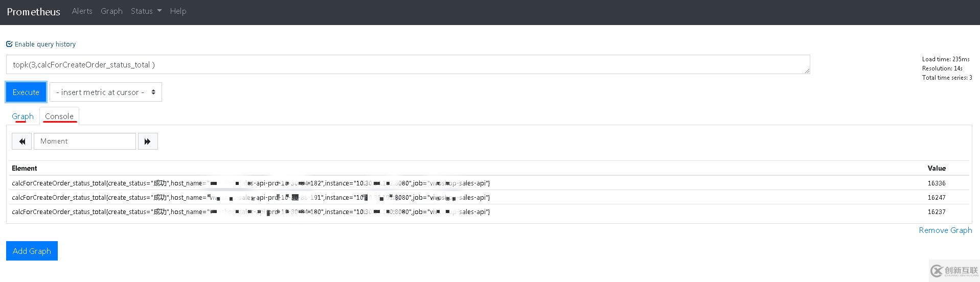The image size is (980, 282).
Task: Click the Remove Graph link
Action: click(945, 230)
